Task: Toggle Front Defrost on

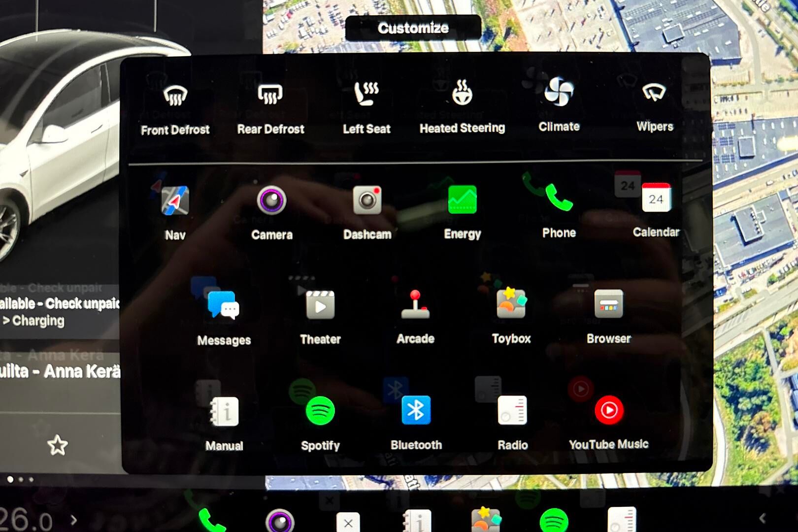Action: [175, 96]
